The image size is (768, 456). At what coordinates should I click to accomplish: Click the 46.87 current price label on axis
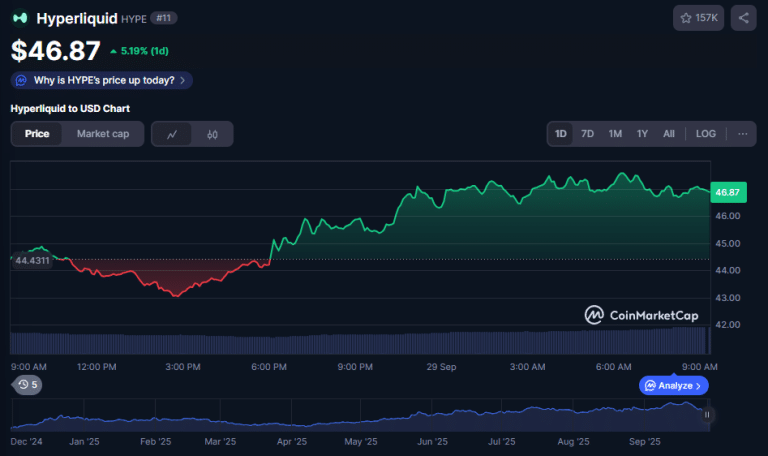point(727,192)
